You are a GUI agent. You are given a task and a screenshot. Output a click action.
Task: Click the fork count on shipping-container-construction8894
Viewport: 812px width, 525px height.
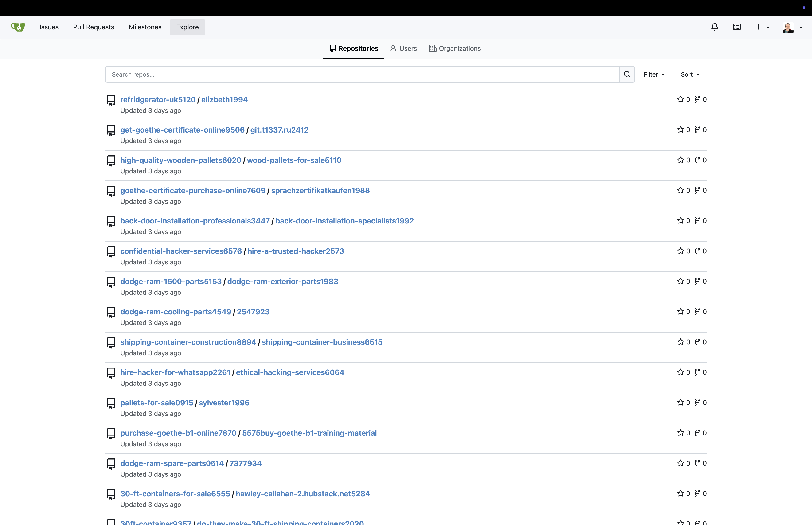(x=705, y=342)
